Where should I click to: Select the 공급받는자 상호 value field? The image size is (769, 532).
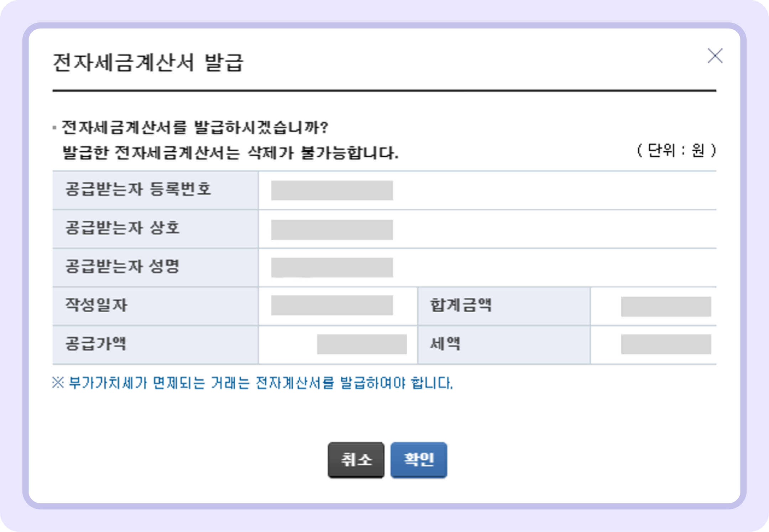pyautogui.click(x=333, y=229)
